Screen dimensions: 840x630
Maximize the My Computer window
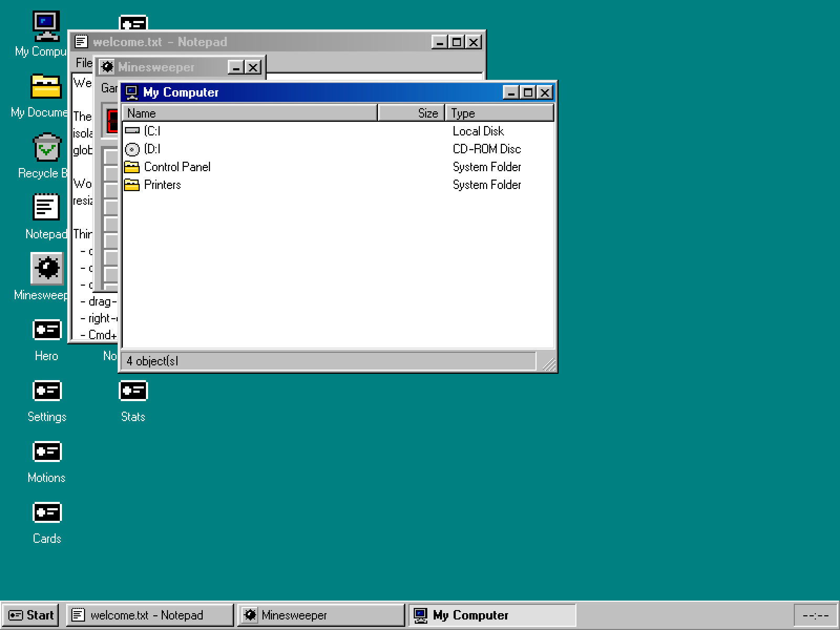tap(528, 93)
